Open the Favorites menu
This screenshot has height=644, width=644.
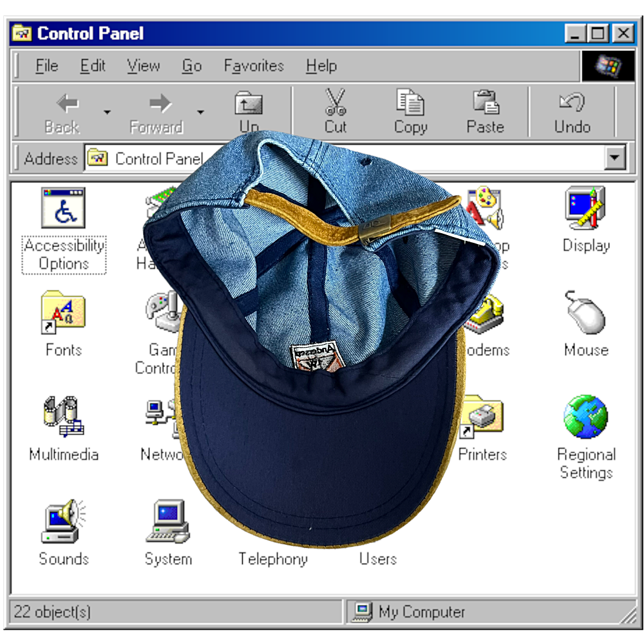(254, 66)
